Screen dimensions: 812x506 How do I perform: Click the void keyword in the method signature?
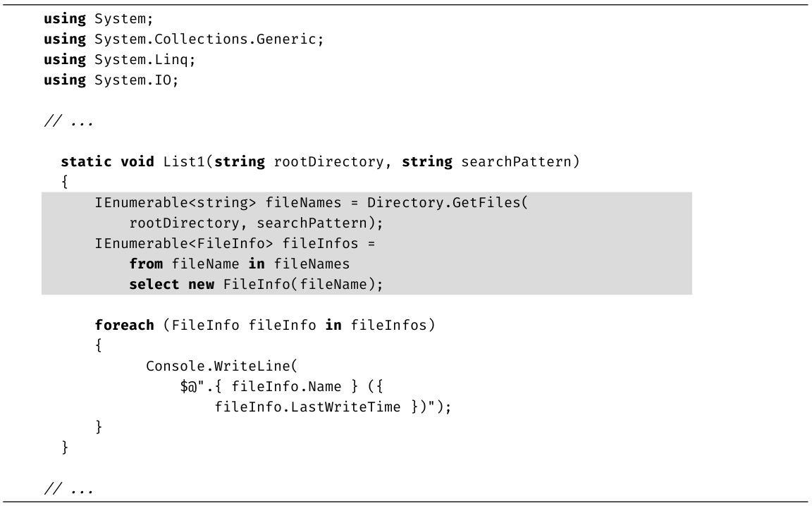137,162
